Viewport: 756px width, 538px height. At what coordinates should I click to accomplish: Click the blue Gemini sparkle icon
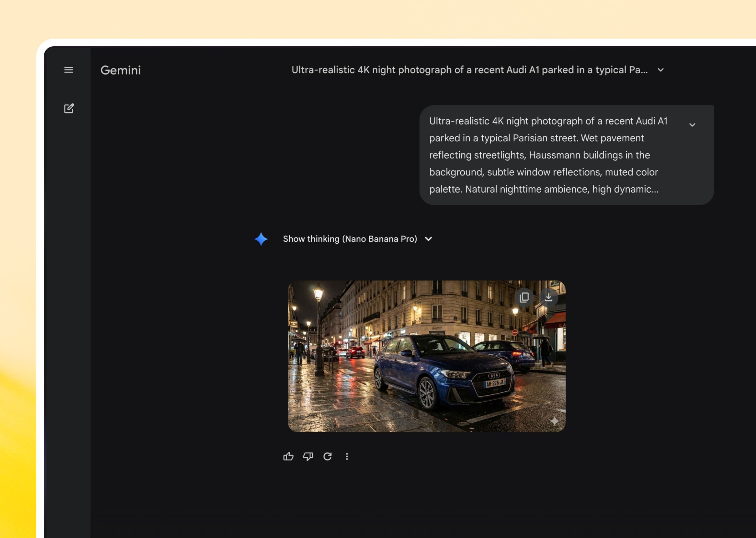point(261,239)
